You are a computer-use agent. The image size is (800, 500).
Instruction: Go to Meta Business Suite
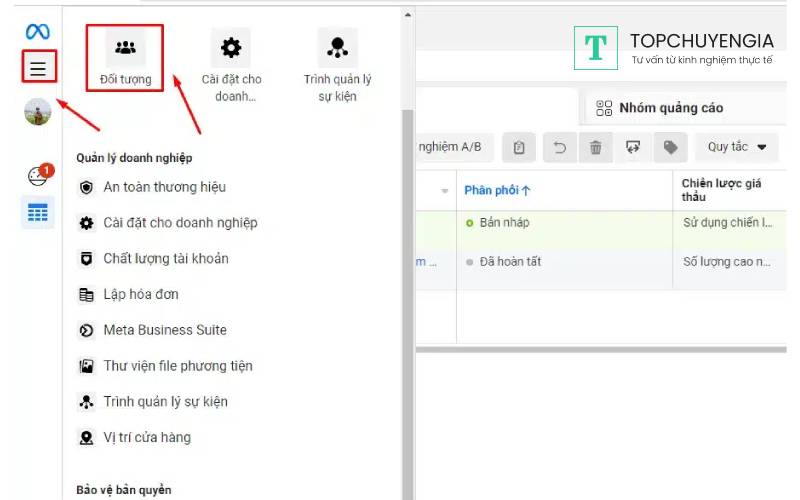pyautogui.click(x=165, y=330)
